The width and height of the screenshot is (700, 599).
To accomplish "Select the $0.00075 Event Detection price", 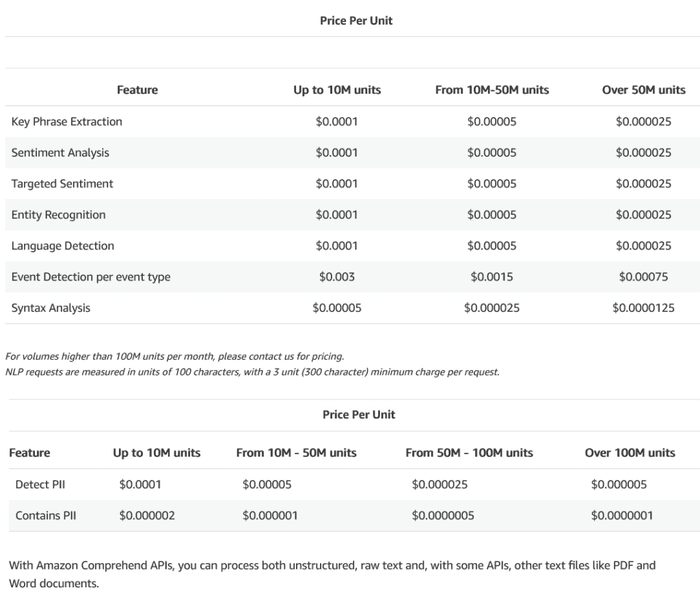I will (x=644, y=277).
